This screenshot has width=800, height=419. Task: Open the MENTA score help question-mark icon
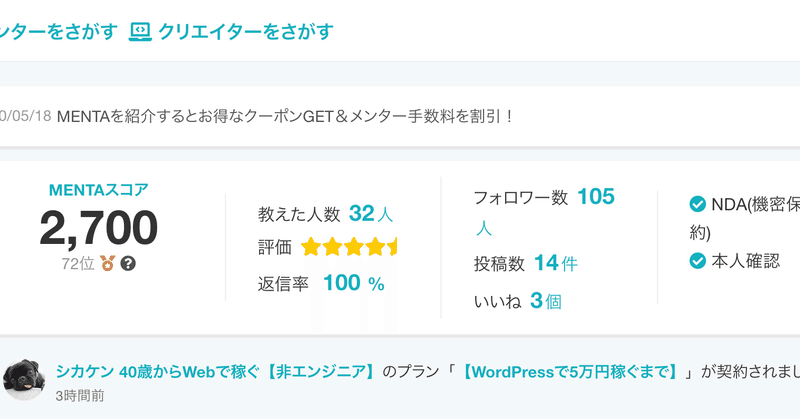(128, 264)
